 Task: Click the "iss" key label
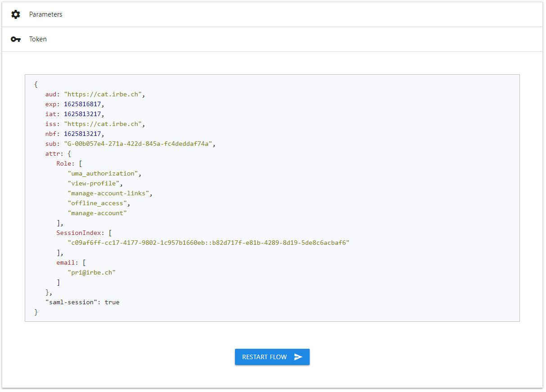click(51, 124)
